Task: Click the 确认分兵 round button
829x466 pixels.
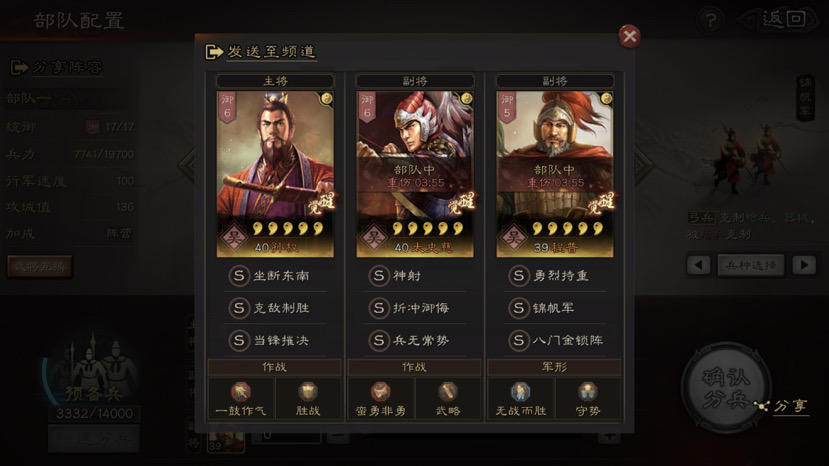Action: click(x=726, y=388)
